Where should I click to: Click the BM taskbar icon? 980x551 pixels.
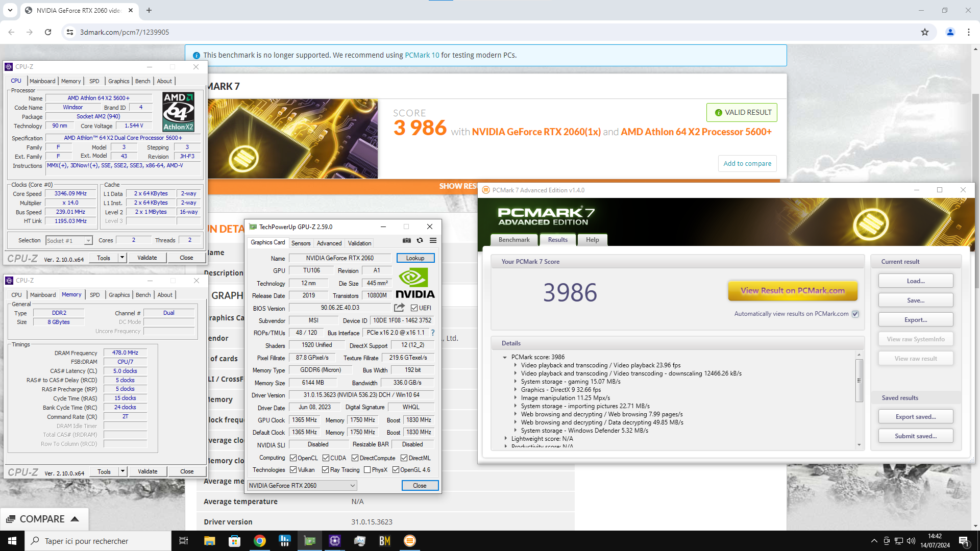(x=385, y=541)
